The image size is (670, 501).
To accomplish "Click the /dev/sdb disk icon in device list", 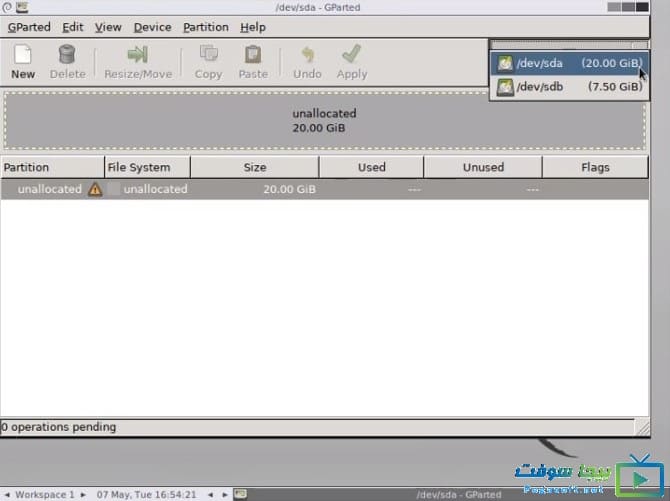I will click(x=505, y=87).
